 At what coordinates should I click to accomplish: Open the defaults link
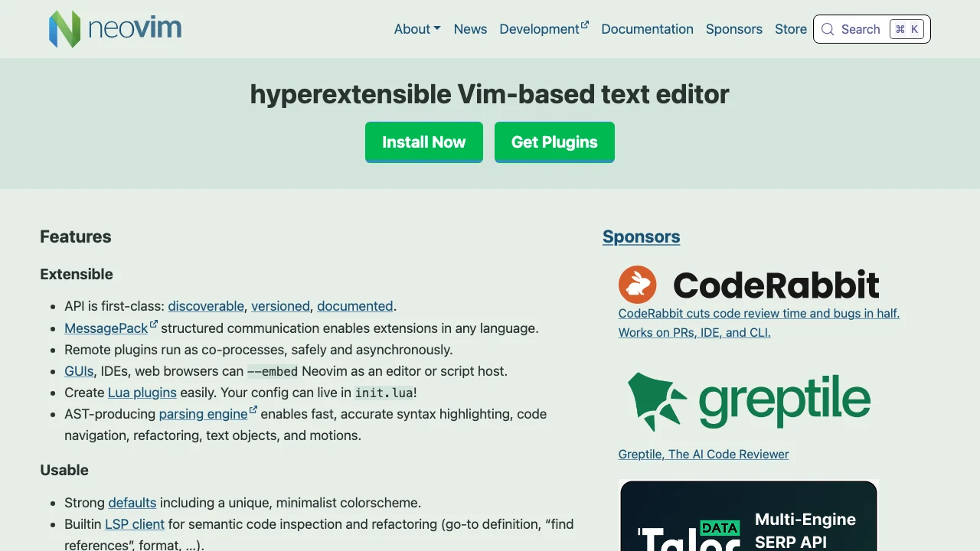coord(132,503)
